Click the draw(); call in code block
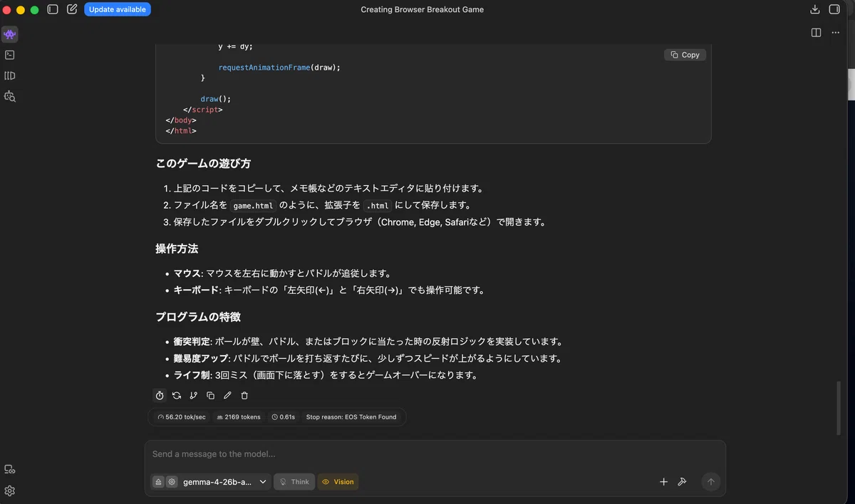855x504 pixels. [x=216, y=99]
